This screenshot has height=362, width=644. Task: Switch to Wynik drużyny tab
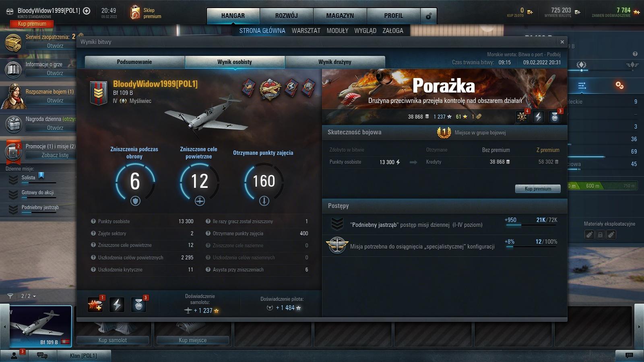point(335,62)
